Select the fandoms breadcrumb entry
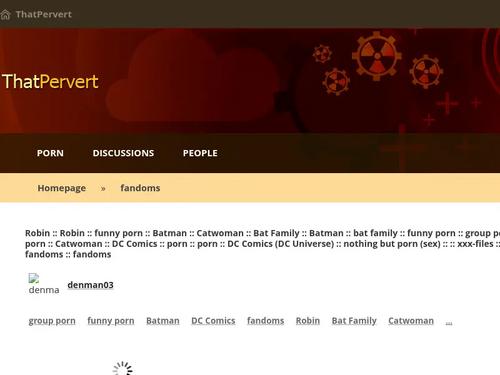Viewport: 500px width, 375px height. coord(140,188)
